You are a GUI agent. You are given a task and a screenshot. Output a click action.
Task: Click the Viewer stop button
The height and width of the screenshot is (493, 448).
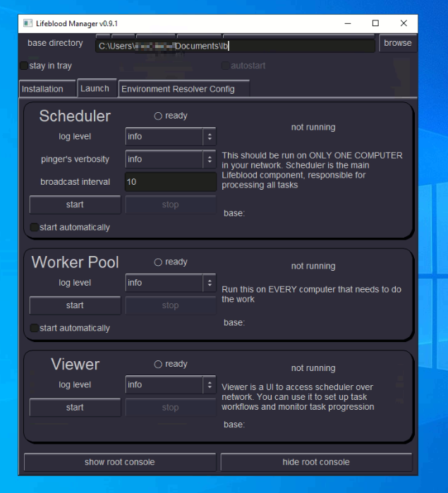click(171, 408)
